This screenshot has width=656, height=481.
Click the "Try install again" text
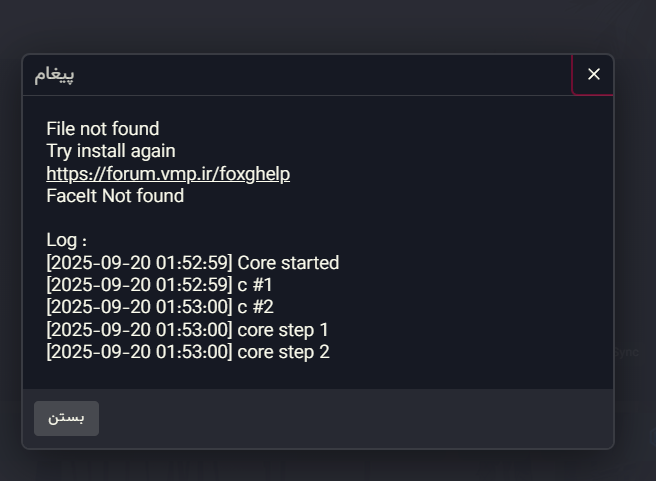[110, 151]
